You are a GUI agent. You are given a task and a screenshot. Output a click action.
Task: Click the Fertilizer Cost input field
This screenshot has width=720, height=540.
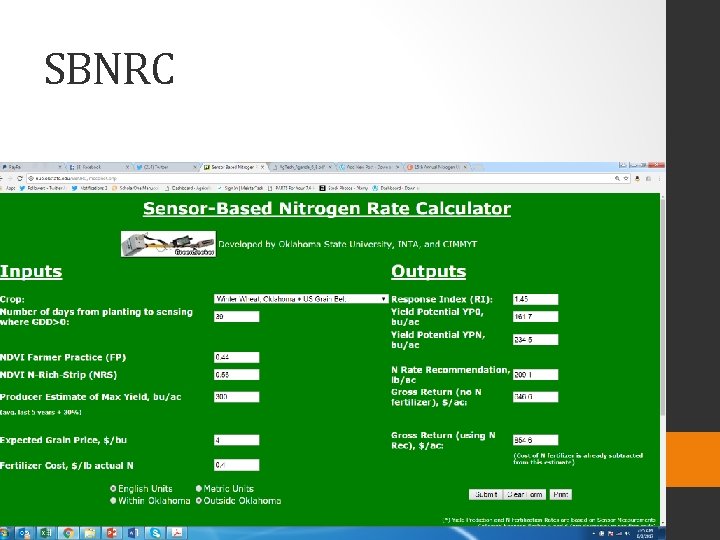(236, 465)
